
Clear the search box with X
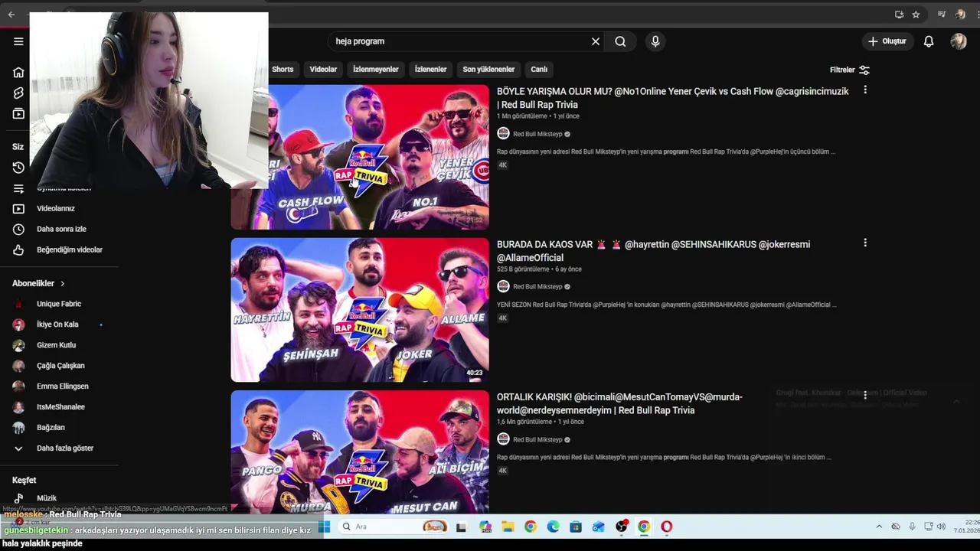[x=596, y=41]
